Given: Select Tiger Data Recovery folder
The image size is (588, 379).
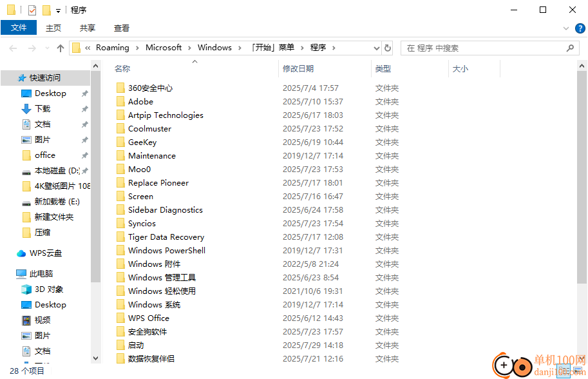Looking at the screenshot, I should point(166,237).
